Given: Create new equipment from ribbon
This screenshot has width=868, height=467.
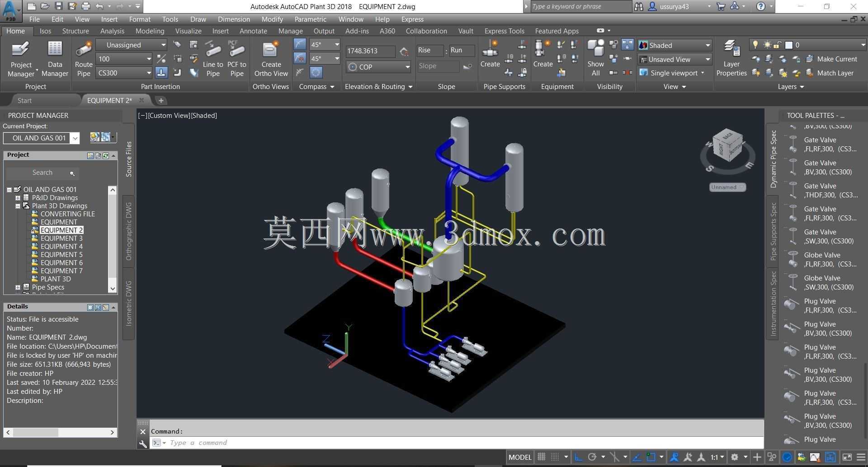Looking at the screenshot, I should click(542, 54).
